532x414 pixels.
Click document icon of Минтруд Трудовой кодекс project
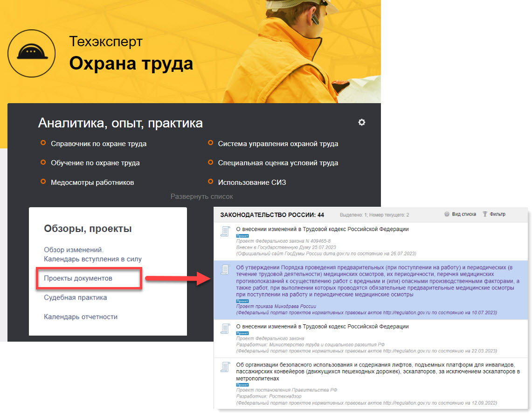[x=225, y=329]
